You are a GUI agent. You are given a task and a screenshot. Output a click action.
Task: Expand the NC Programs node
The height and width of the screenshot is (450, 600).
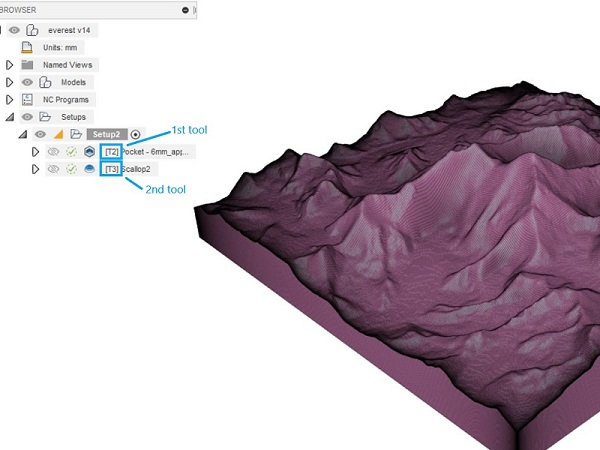click(10, 99)
